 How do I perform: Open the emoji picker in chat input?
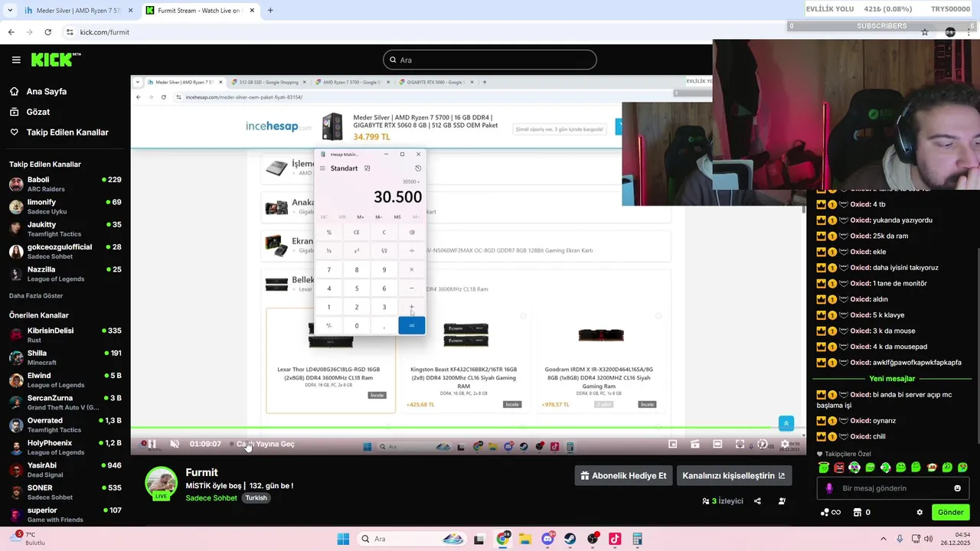pyautogui.click(x=957, y=488)
